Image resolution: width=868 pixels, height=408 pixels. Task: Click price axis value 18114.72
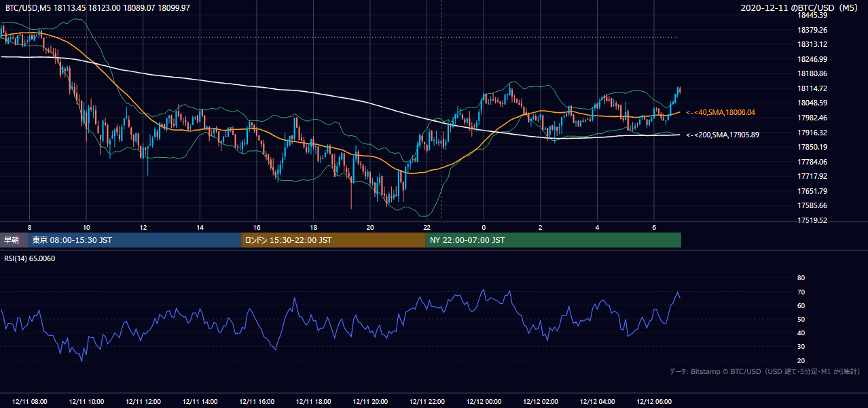(x=812, y=88)
